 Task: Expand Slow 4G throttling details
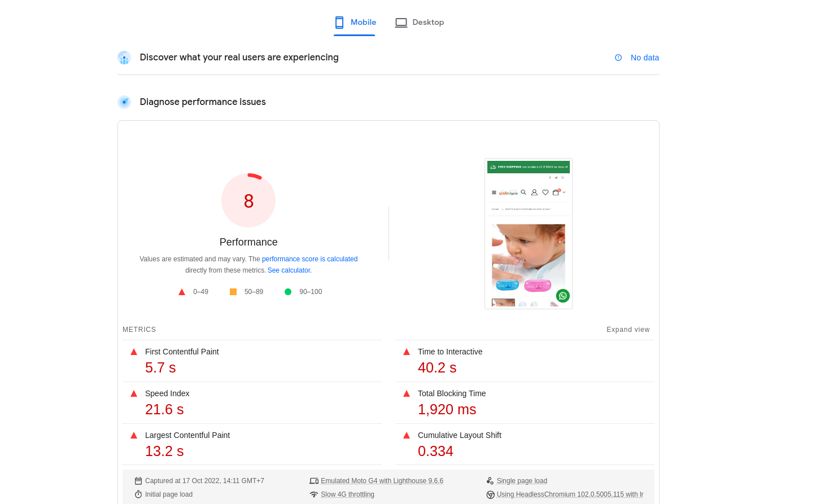[347, 494]
